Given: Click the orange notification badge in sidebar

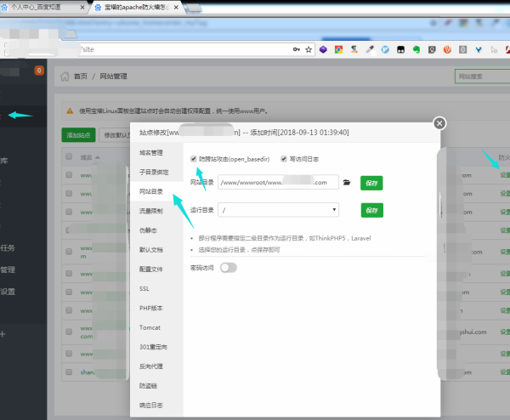Looking at the screenshot, I should pos(38,71).
